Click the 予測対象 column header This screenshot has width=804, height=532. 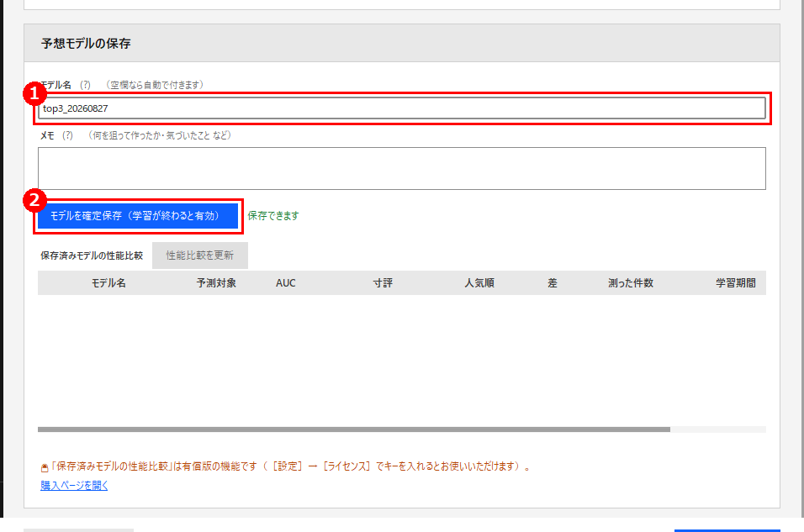[216, 283]
